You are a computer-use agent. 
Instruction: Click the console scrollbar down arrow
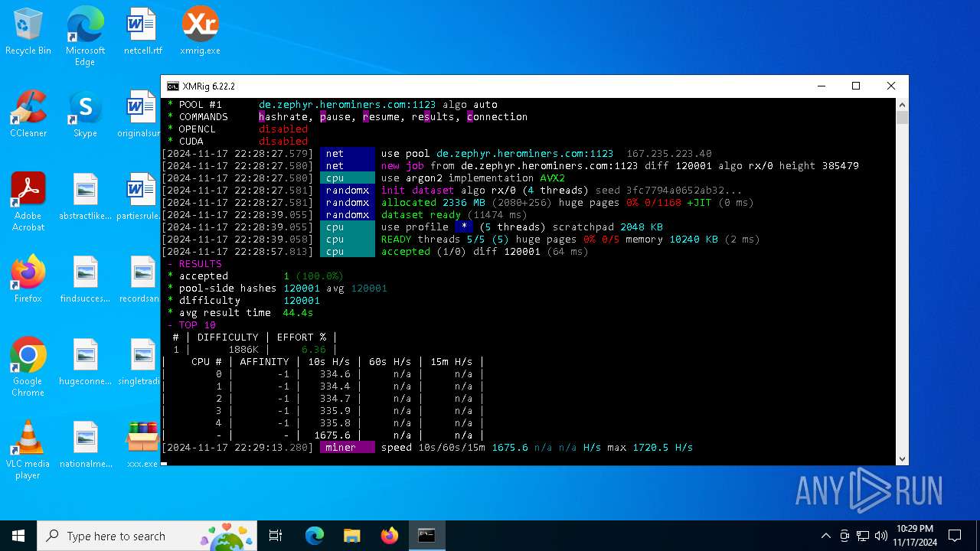tap(902, 459)
